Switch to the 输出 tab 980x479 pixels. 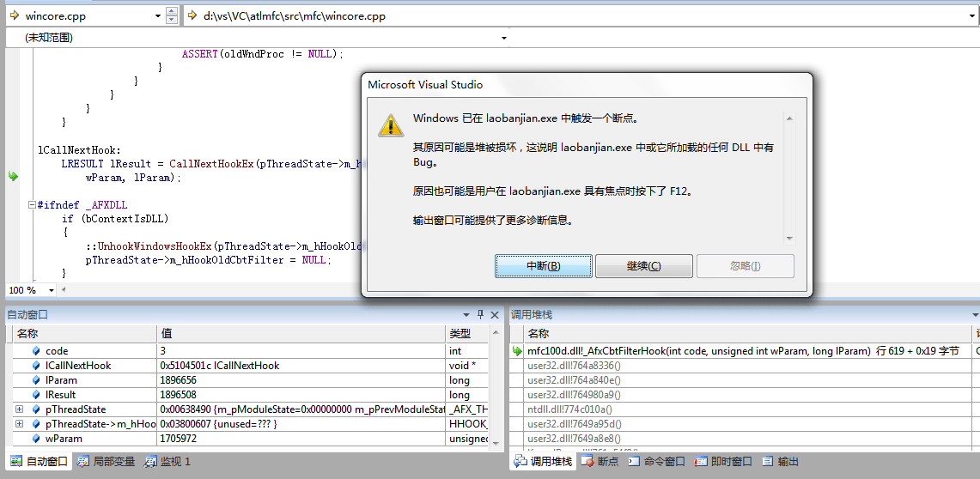781,462
